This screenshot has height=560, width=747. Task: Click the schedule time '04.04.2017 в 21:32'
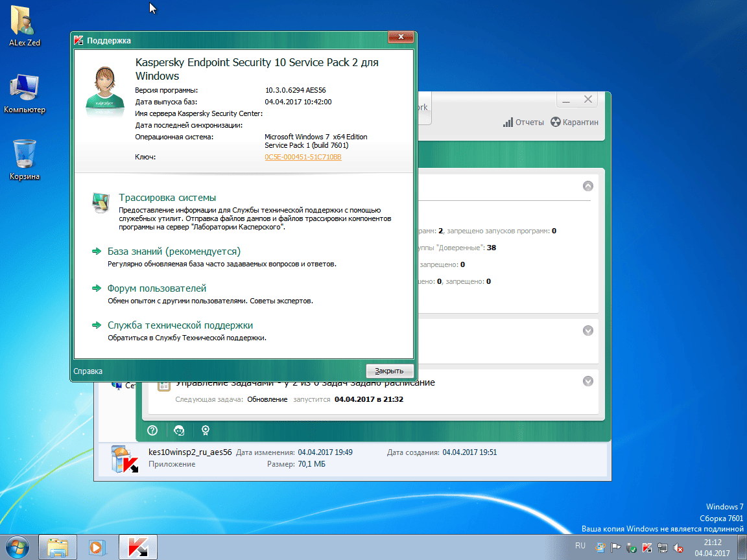coord(369,399)
